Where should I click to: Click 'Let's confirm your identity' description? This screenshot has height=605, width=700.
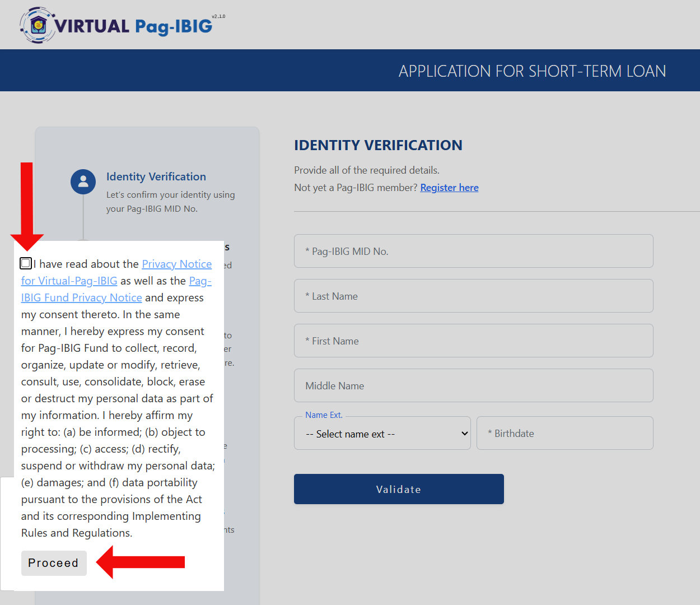[171, 202]
